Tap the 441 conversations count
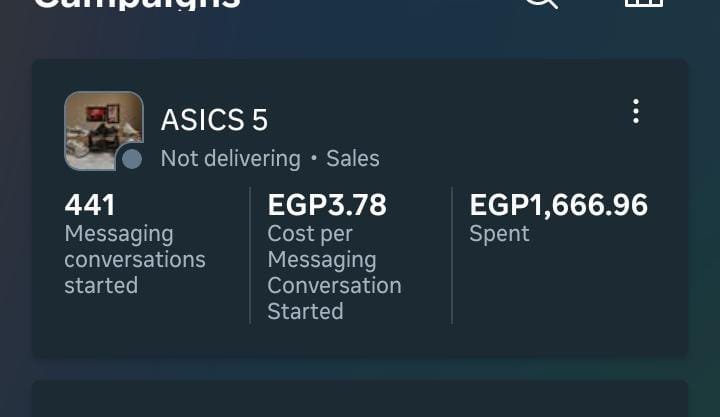 click(90, 205)
